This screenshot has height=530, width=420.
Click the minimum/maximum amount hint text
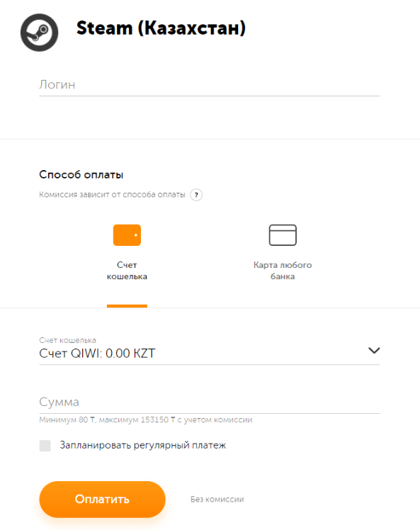tap(146, 419)
